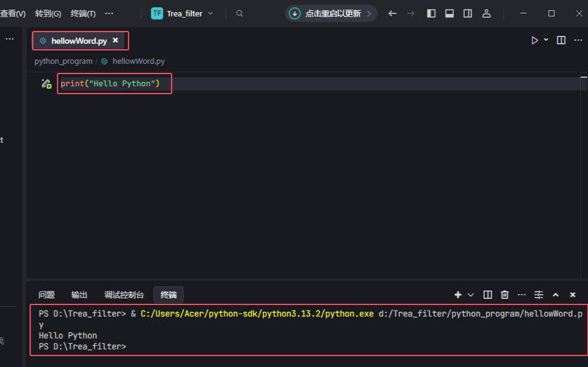Click the Hello Python terminal output
This screenshot has height=367, width=588.
[68, 335]
